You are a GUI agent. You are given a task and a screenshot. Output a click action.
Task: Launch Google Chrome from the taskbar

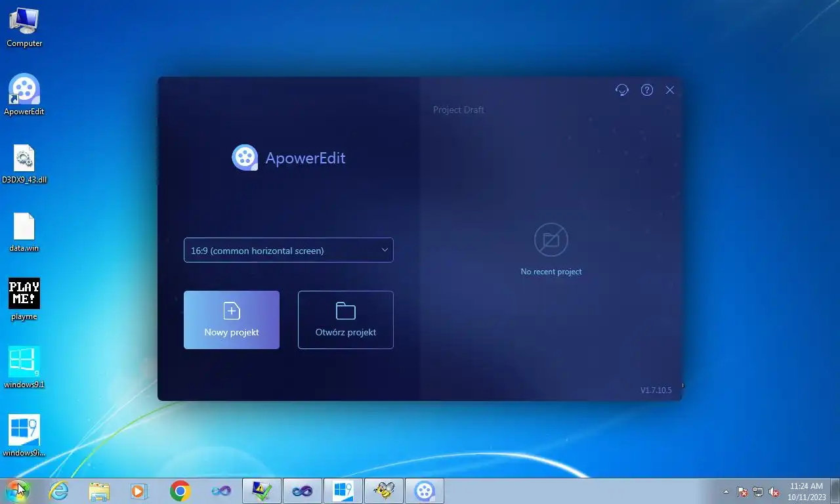click(x=180, y=491)
